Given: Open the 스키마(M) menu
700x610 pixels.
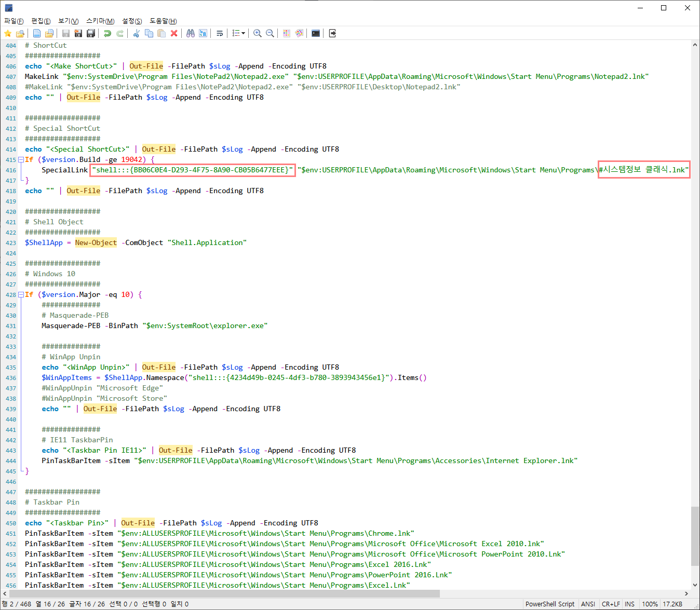Looking at the screenshot, I should click(100, 21).
